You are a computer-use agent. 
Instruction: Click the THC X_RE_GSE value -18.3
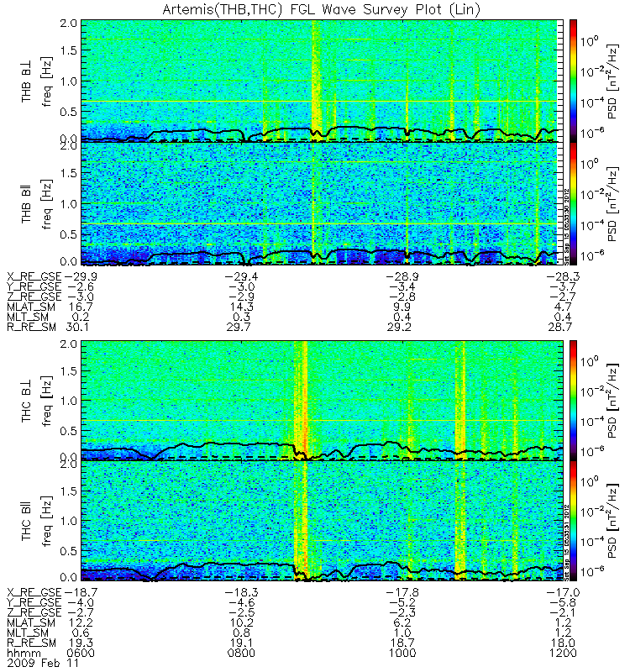click(x=242, y=592)
